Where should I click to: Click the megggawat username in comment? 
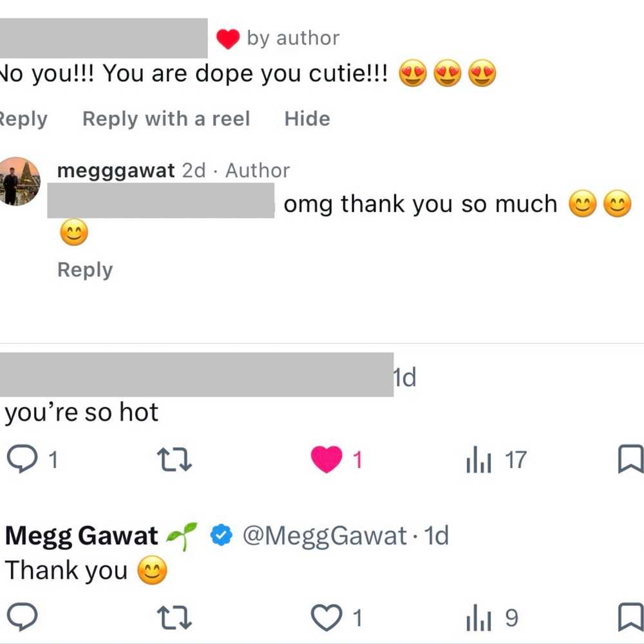pos(116,171)
